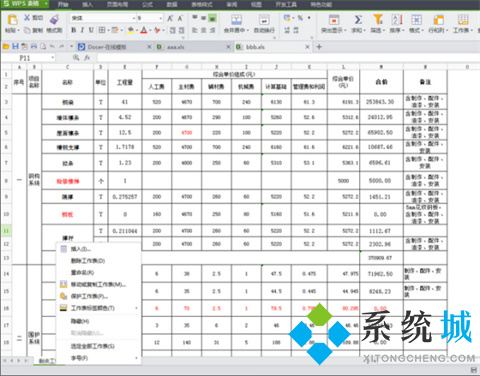Toggle center horizontal alignment

tap(204, 30)
